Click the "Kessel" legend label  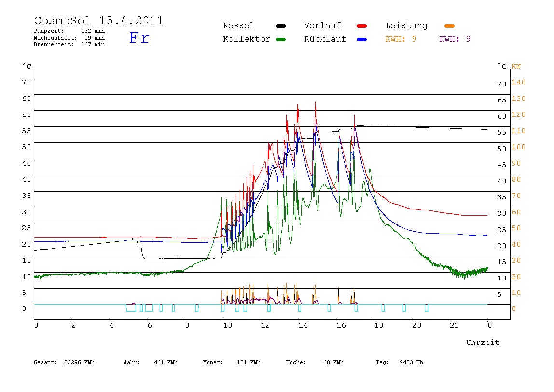click(x=239, y=26)
